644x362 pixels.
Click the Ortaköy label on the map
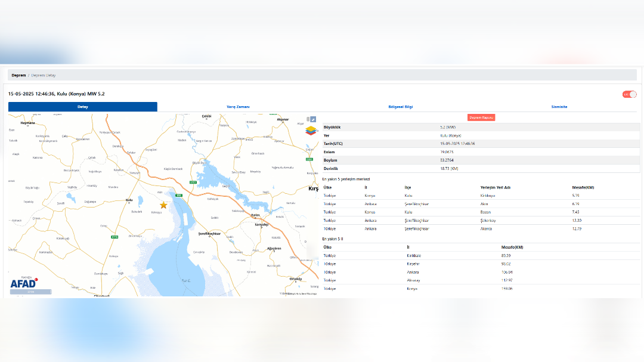pyautogui.click(x=296, y=279)
